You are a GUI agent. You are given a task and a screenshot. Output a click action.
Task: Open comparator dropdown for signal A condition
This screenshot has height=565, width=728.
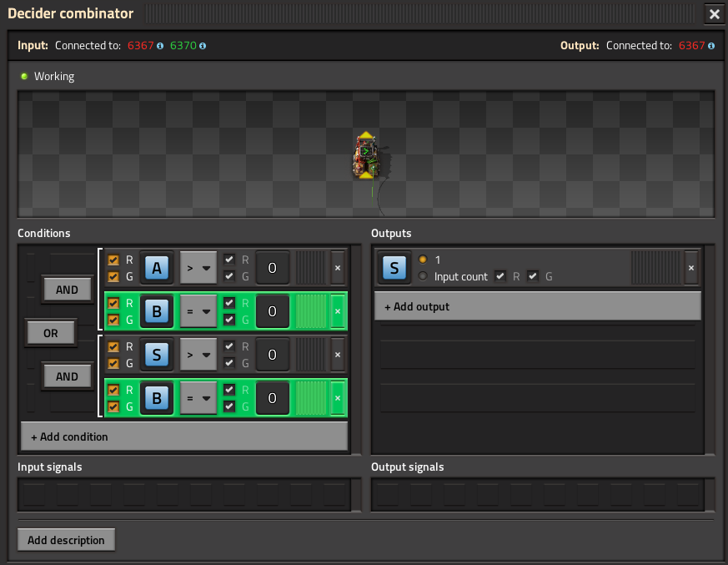tap(198, 268)
